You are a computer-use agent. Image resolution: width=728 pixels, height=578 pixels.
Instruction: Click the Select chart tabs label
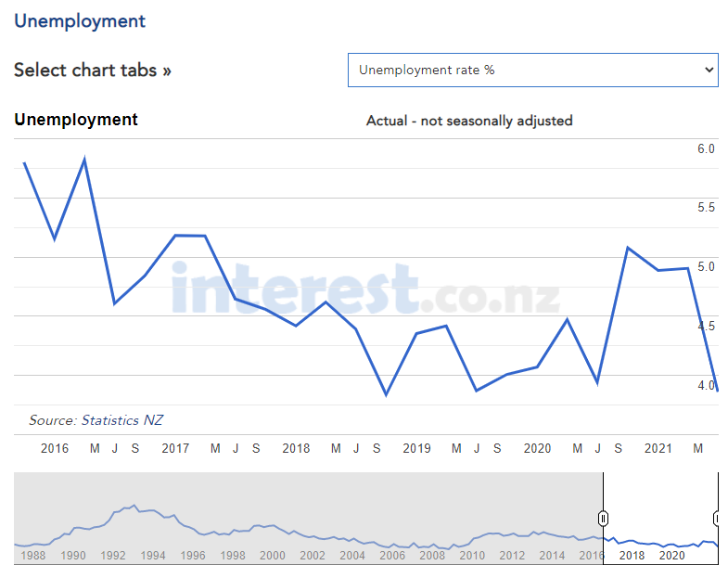(x=93, y=71)
